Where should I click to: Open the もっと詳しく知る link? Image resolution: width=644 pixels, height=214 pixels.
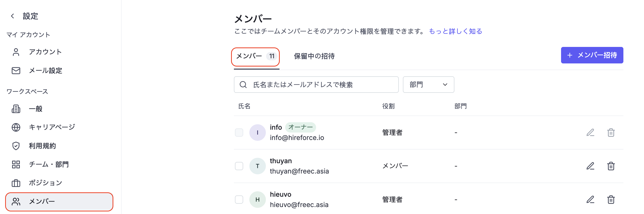pyautogui.click(x=455, y=31)
